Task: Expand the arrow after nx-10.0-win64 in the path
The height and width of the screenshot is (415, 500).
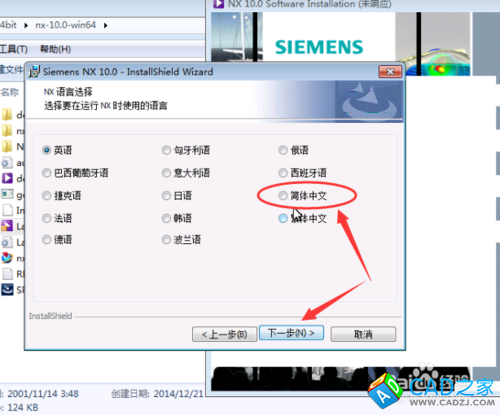Action: (106, 25)
